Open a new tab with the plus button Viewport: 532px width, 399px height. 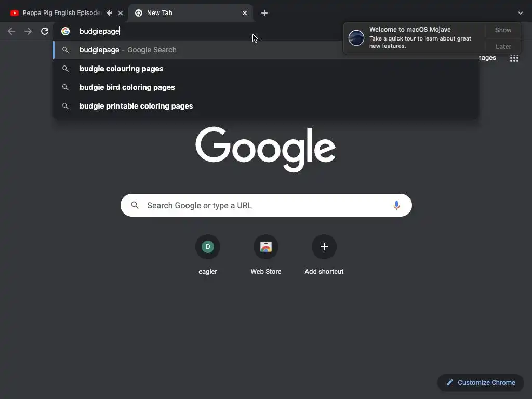(x=264, y=13)
